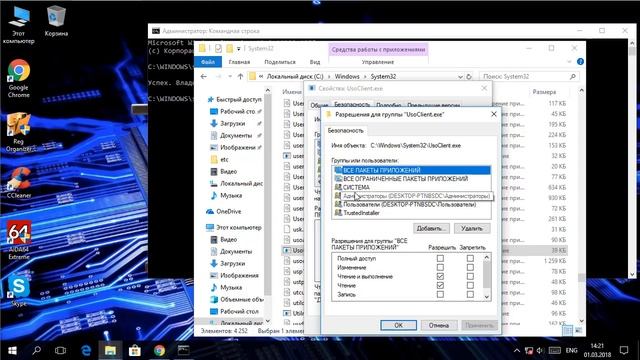Click the Добавить button
Screen dimensions: 640x360
tap(431, 229)
